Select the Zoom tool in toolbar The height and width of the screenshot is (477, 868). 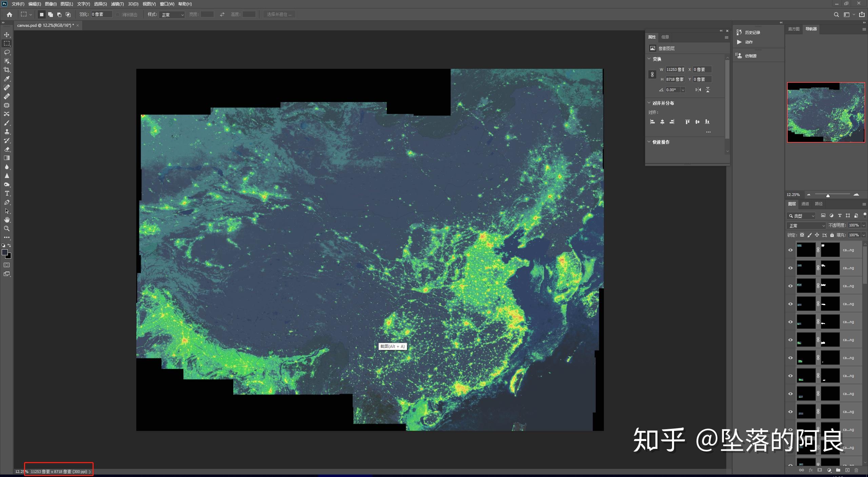point(7,228)
